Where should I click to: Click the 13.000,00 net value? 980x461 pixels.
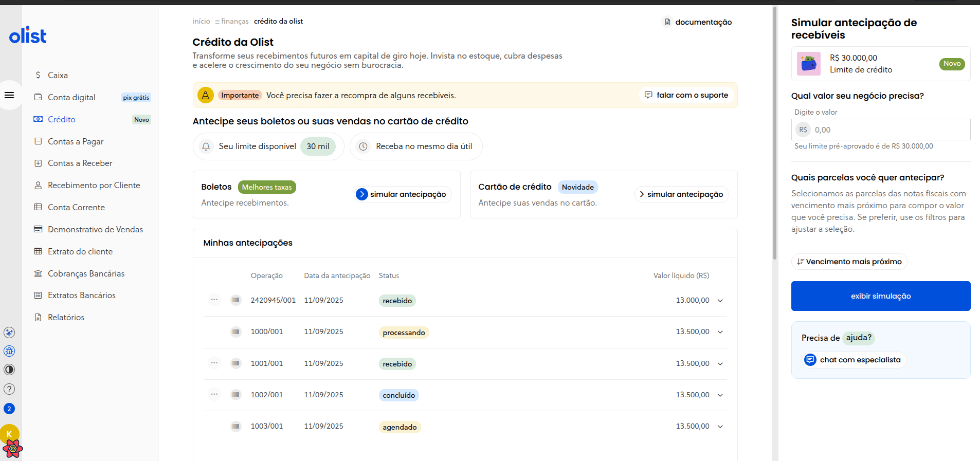tap(692, 300)
